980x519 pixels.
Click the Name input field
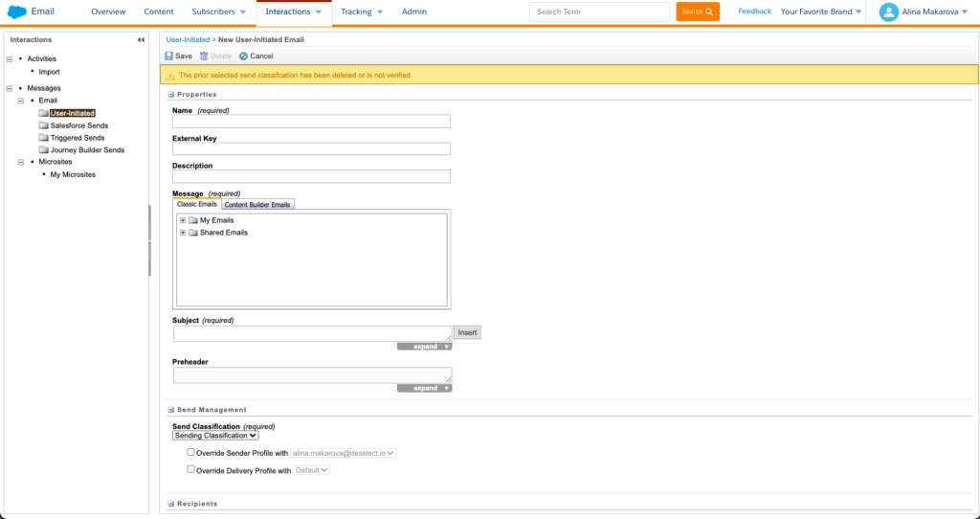(311, 122)
